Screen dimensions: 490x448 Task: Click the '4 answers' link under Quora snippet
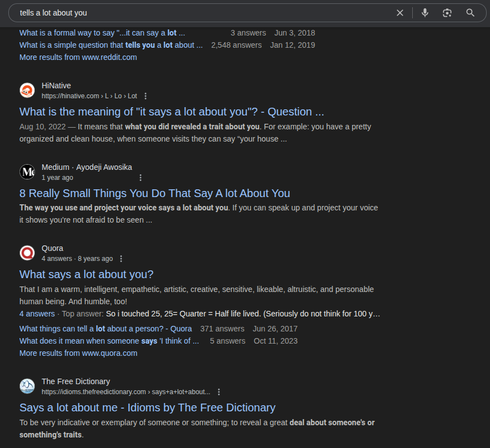point(37,314)
